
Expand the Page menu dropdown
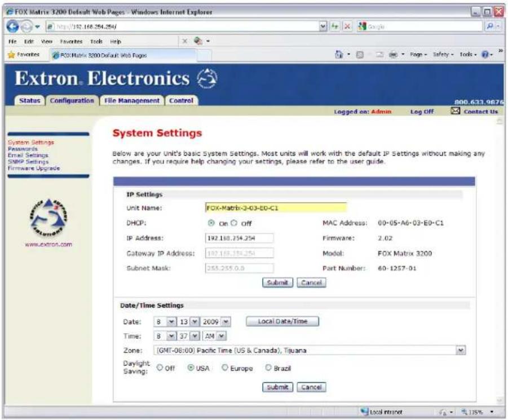[x=418, y=55]
